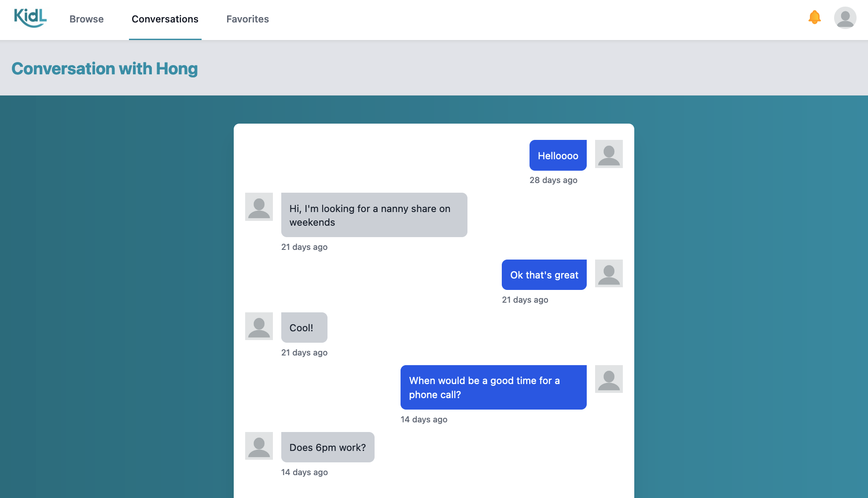
Task: Click the phone call question message
Action: coord(493,388)
